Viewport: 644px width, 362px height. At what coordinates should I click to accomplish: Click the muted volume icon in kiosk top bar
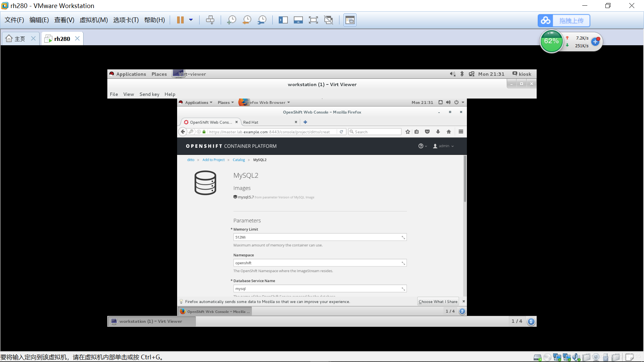[x=452, y=74]
